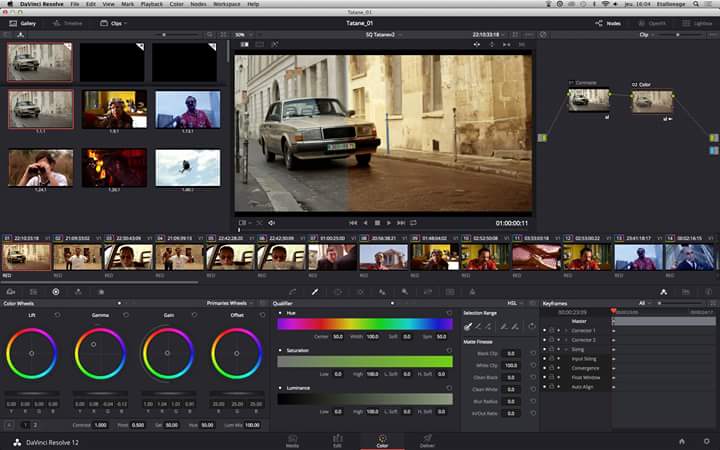
Task: Toggle the Nodes panel
Action: pyautogui.click(x=608, y=23)
